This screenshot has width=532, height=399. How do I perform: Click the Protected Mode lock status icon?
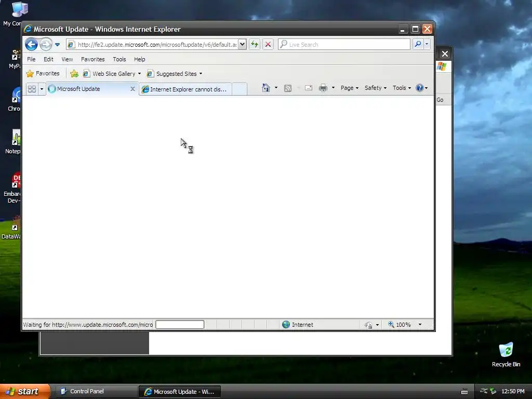[368, 325]
